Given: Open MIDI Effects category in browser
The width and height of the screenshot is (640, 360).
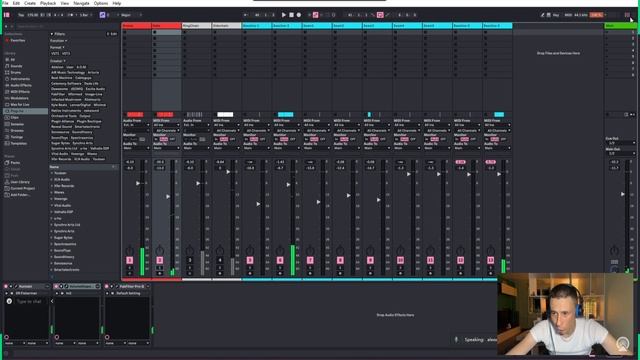Looking at the screenshot, I should click(x=20, y=92).
